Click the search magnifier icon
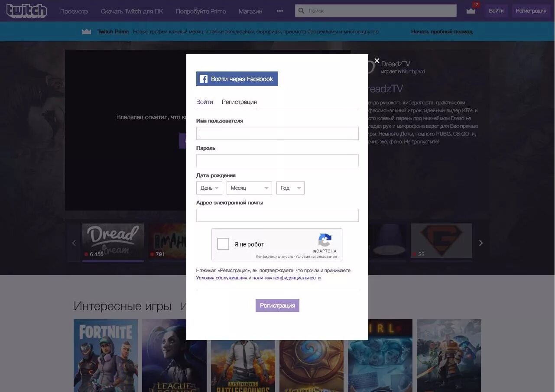Image resolution: width=555 pixels, height=392 pixels. (x=302, y=11)
